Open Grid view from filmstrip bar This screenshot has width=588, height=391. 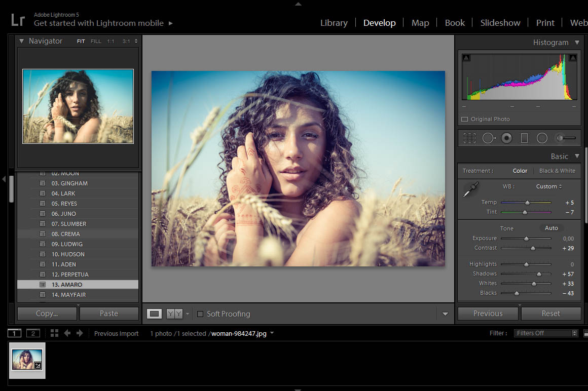[x=54, y=333]
